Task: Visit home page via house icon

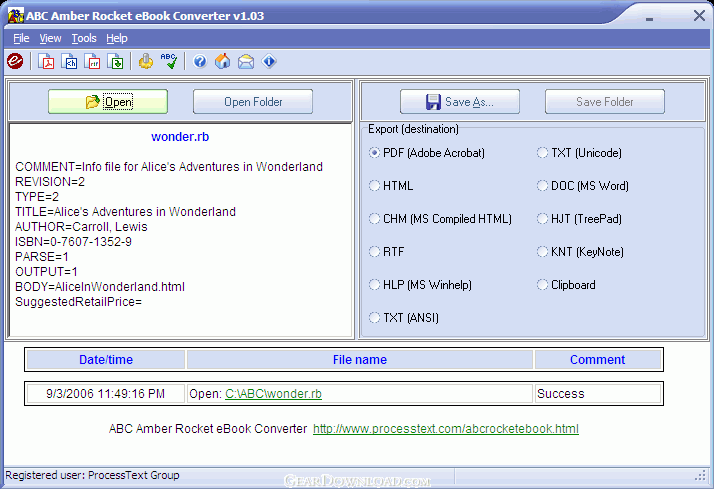Action: pos(223,61)
